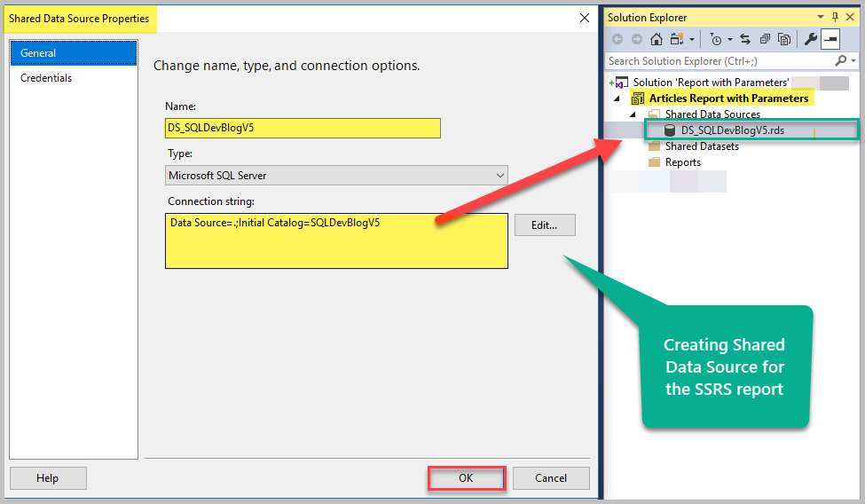The height and width of the screenshot is (504, 865).
Task: Open Properties via the wrench icon
Action: point(810,39)
